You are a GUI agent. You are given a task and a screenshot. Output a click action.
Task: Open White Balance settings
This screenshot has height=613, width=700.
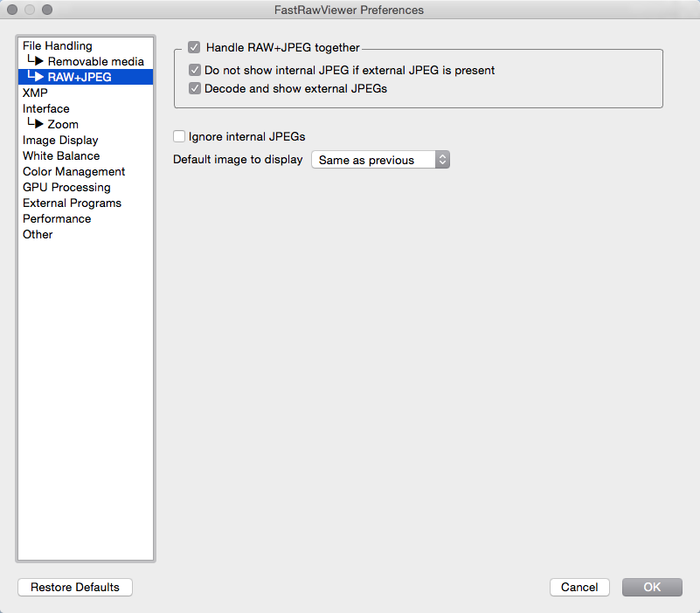pos(86,155)
